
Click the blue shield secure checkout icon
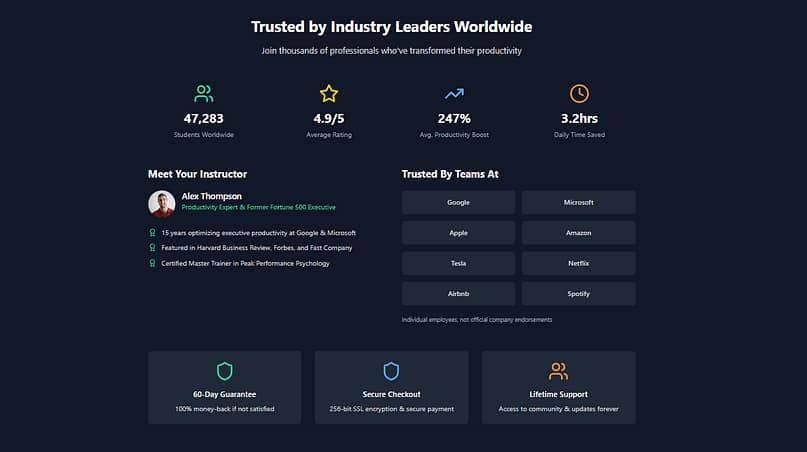391,371
